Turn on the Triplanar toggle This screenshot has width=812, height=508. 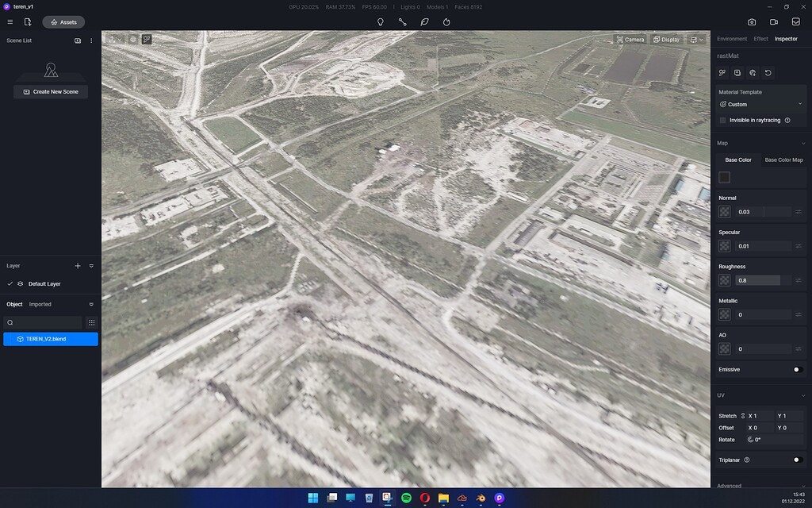(798, 460)
